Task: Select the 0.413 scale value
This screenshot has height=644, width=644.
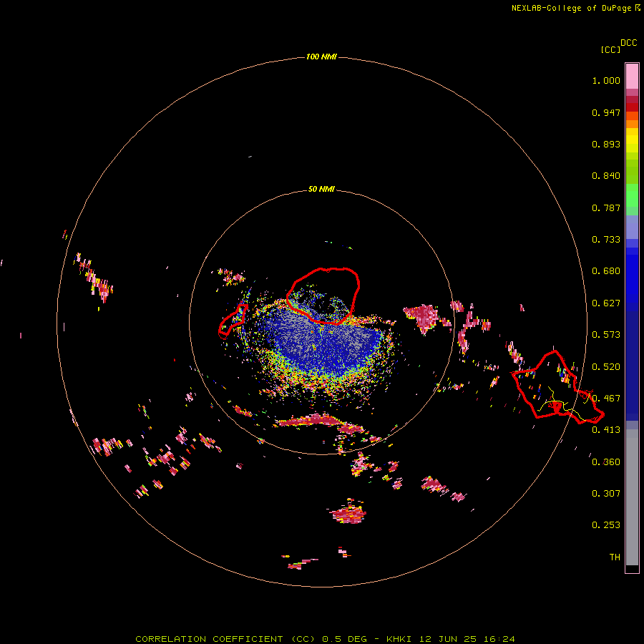Action: (x=606, y=430)
